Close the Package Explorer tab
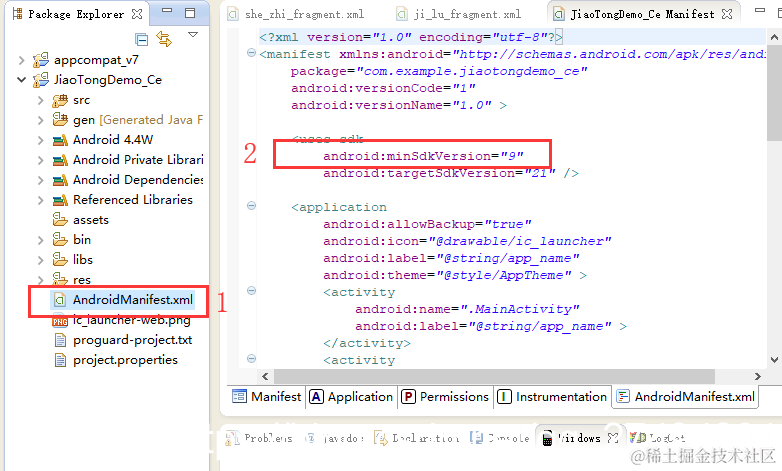This screenshot has width=782, height=471. (137, 14)
